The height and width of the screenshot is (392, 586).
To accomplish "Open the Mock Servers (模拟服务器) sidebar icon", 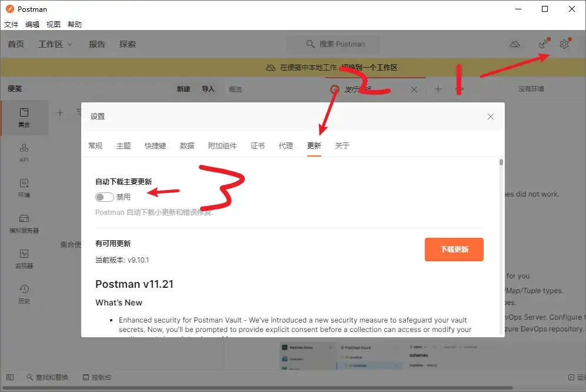I will [24, 224].
